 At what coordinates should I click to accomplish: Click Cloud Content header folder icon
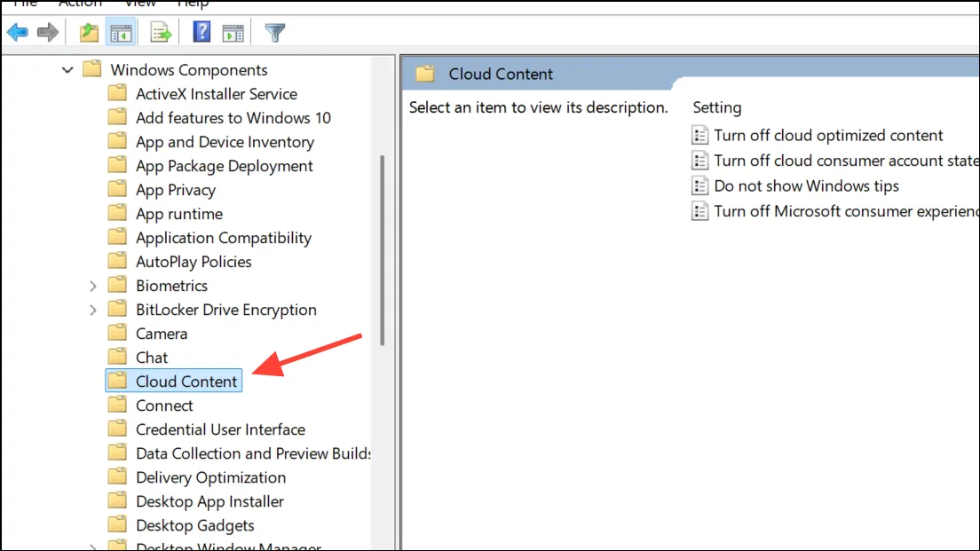(425, 74)
